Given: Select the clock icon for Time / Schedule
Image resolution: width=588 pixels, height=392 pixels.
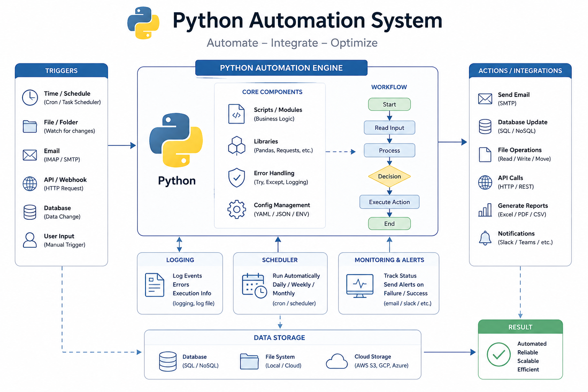Looking at the screenshot, I should click(x=30, y=98).
